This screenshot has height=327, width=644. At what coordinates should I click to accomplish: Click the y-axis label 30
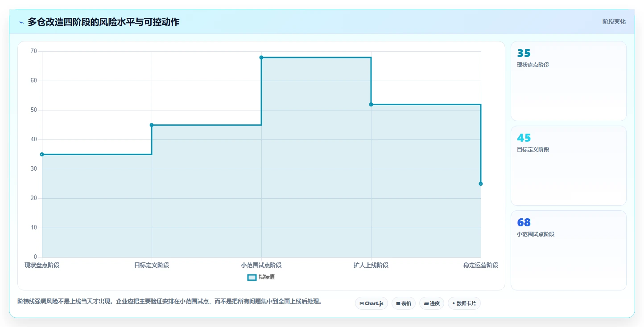point(34,169)
